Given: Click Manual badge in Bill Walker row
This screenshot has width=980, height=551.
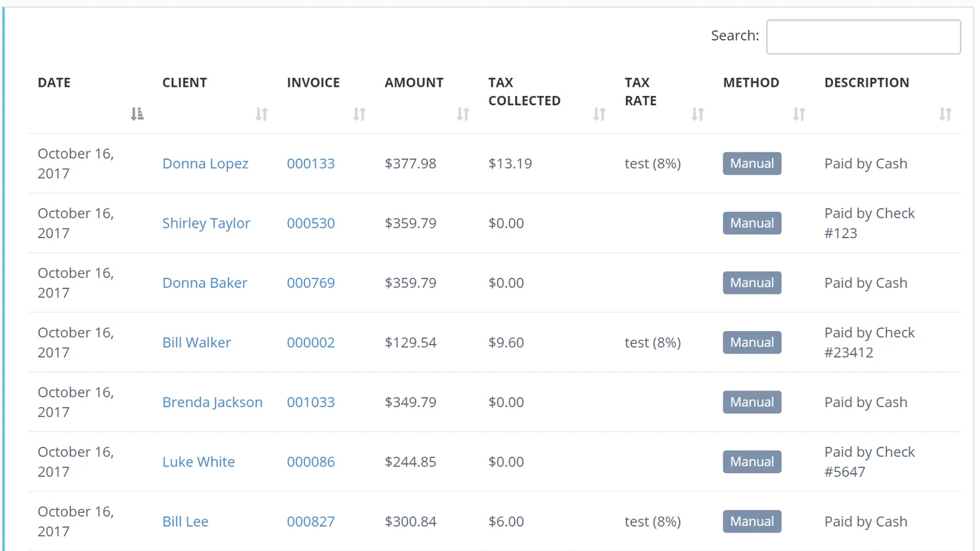Looking at the screenshot, I should coord(752,342).
